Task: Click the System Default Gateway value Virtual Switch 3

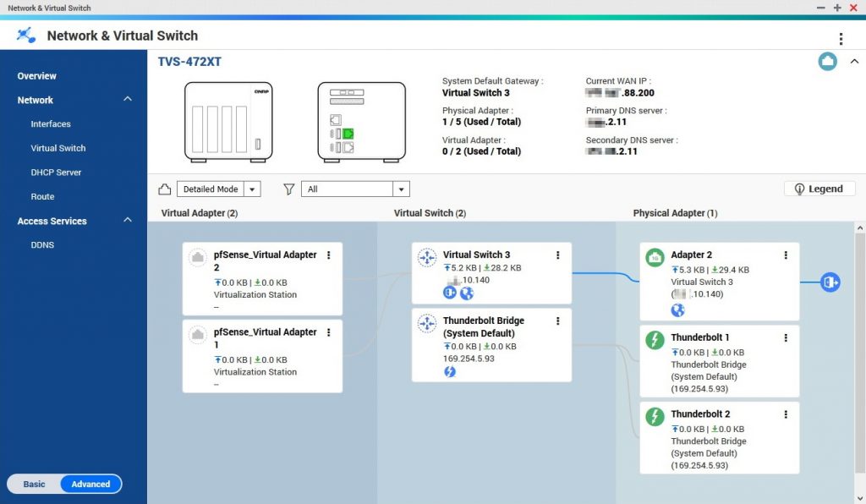Action: tap(475, 93)
